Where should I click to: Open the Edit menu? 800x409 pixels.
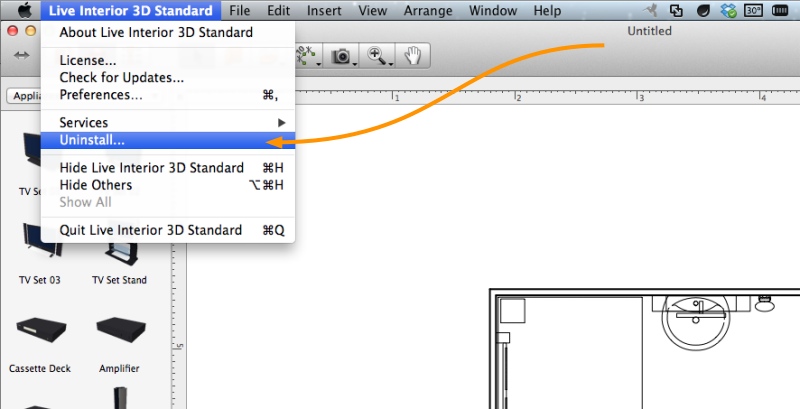click(279, 10)
